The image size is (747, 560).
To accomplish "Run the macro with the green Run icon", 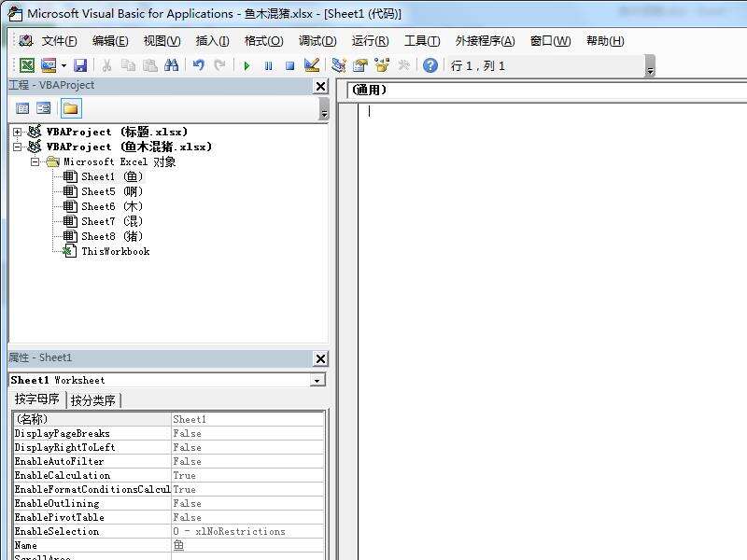I will click(x=247, y=65).
